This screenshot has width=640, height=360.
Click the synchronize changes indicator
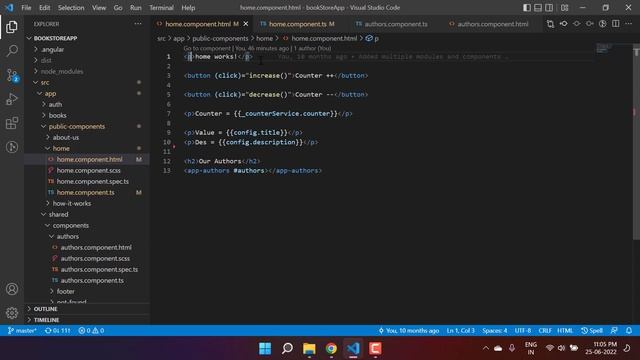point(58,331)
